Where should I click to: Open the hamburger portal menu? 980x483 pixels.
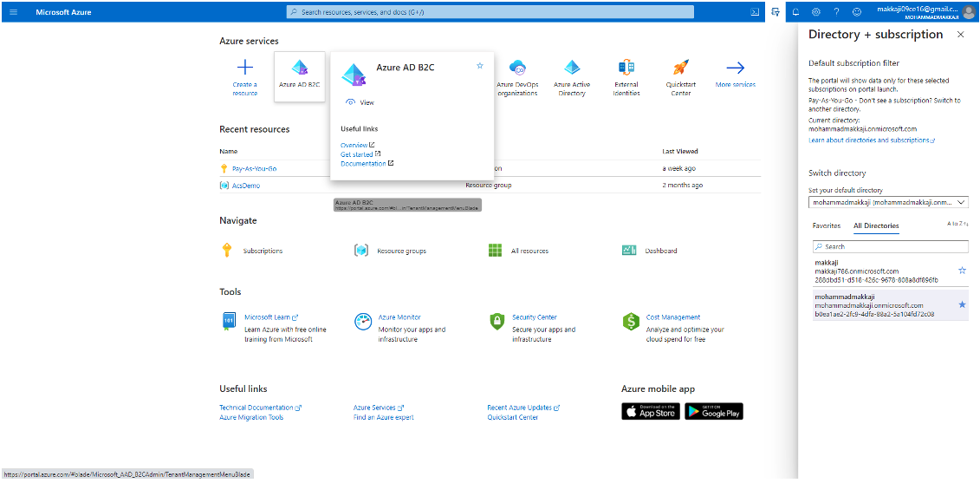tap(13, 12)
